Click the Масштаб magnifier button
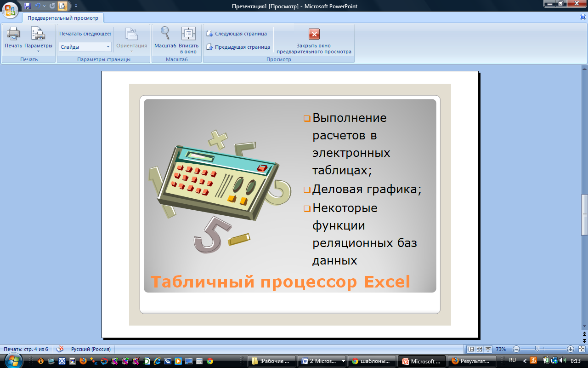Screen dimensions: 588x368 [165, 38]
